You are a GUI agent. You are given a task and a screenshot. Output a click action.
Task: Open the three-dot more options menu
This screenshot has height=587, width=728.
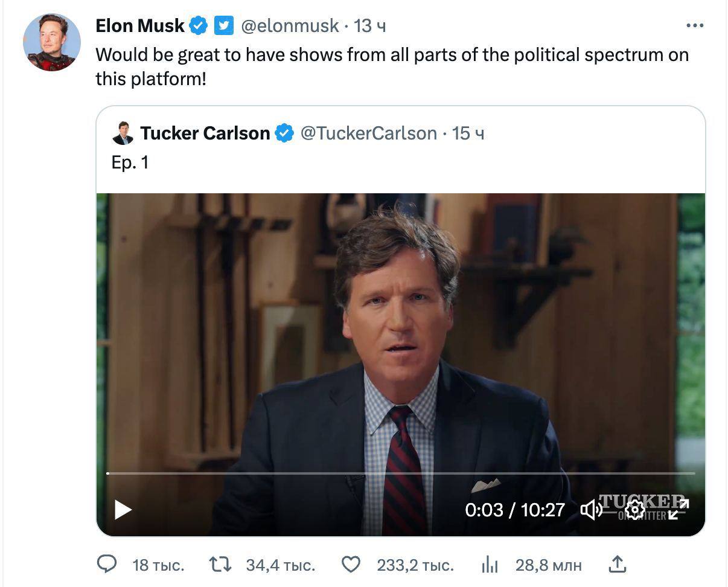tap(695, 25)
